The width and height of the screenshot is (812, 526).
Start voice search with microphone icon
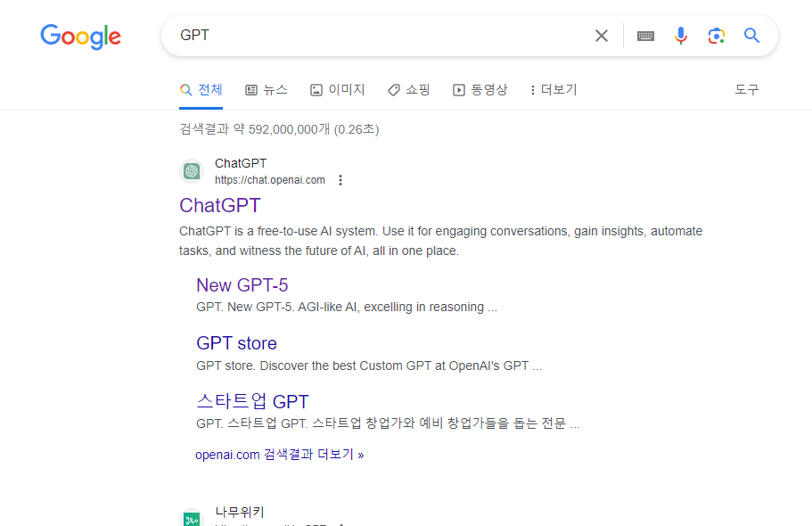[681, 36]
